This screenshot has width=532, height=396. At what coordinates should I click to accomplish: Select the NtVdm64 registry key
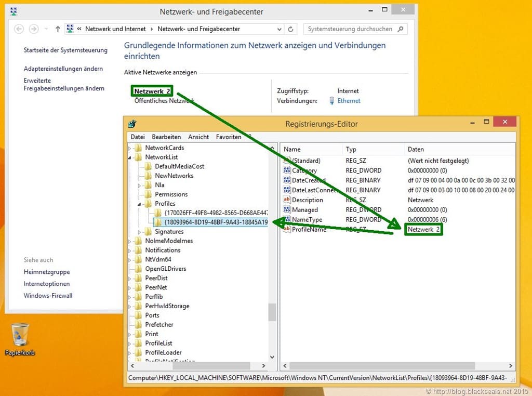click(158, 259)
